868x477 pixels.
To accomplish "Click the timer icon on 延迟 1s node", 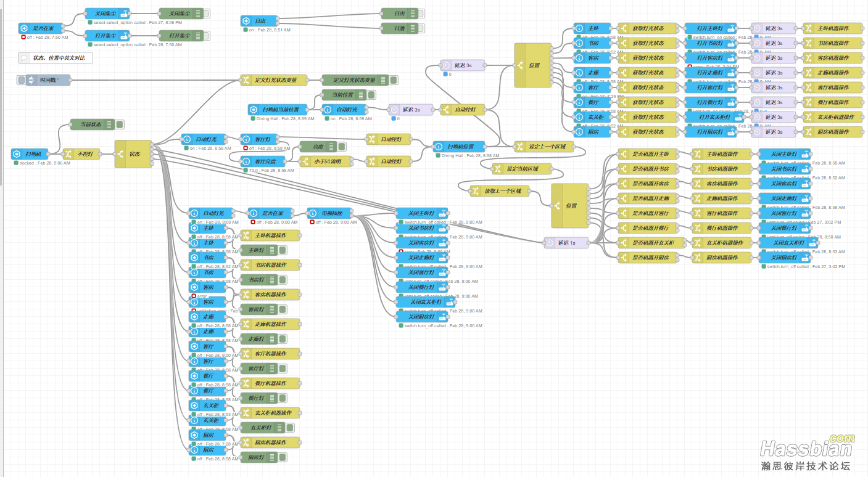I will point(550,243).
